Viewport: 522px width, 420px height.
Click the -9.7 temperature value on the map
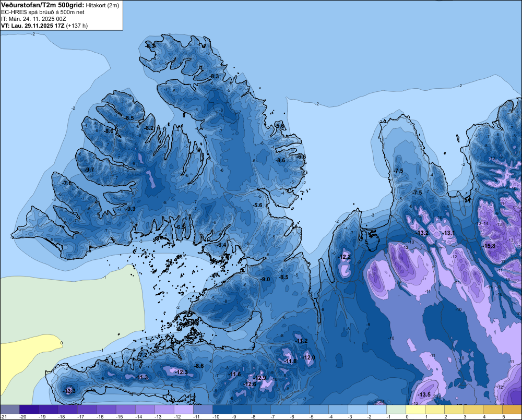[x=90, y=170]
